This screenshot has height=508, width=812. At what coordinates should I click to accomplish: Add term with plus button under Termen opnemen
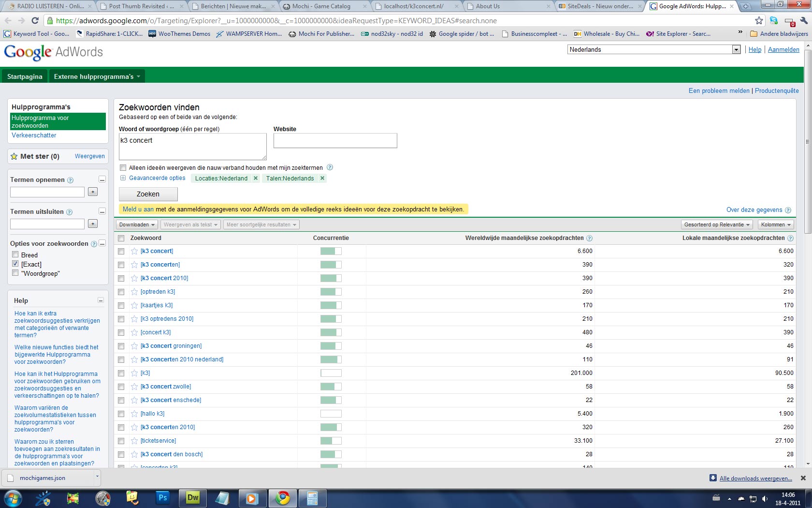(93, 192)
